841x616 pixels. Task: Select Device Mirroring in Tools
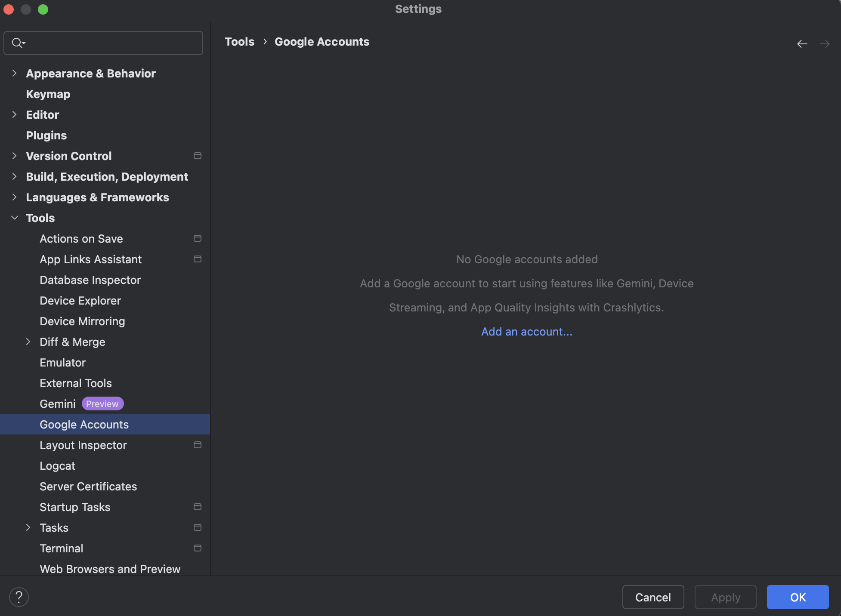point(82,321)
